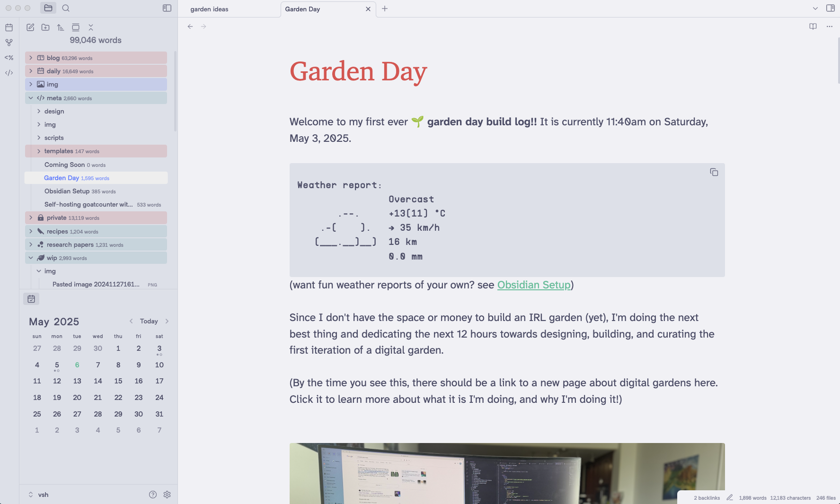Open the file explorer folder icon
Image resolution: width=840 pixels, height=504 pixels.
coord(48,8)
